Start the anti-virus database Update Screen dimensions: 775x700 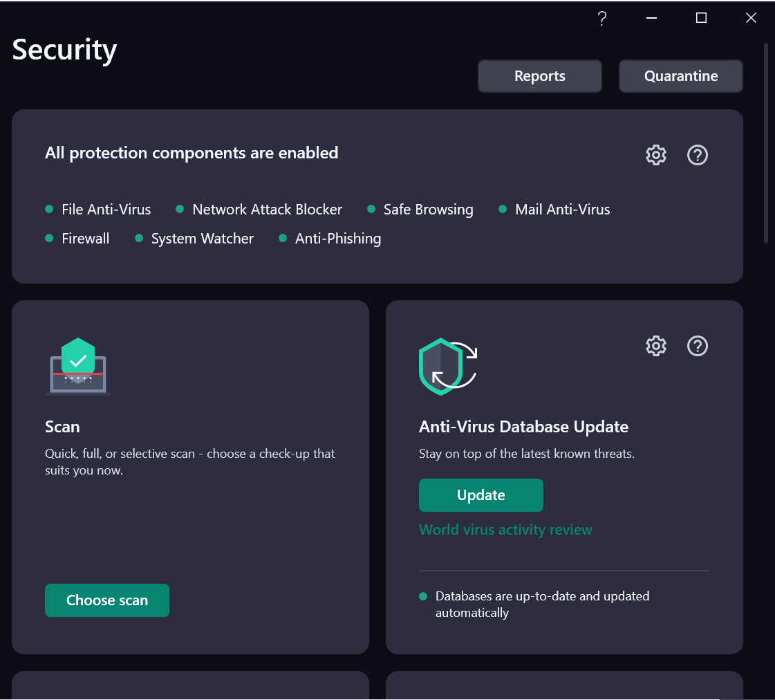(481, 495)
